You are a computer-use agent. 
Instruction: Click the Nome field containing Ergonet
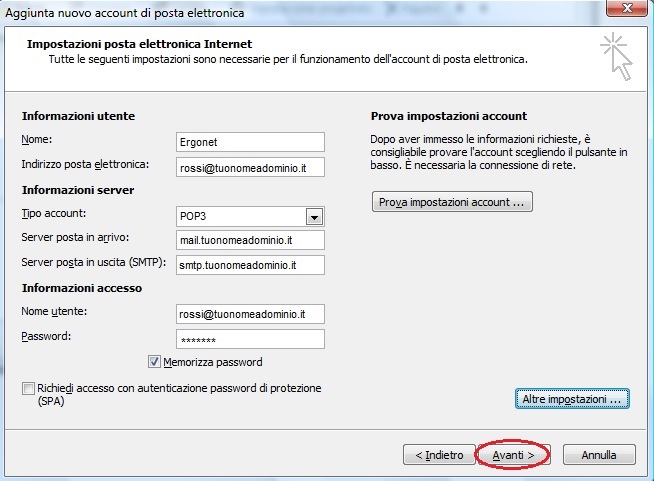[249, 142]
